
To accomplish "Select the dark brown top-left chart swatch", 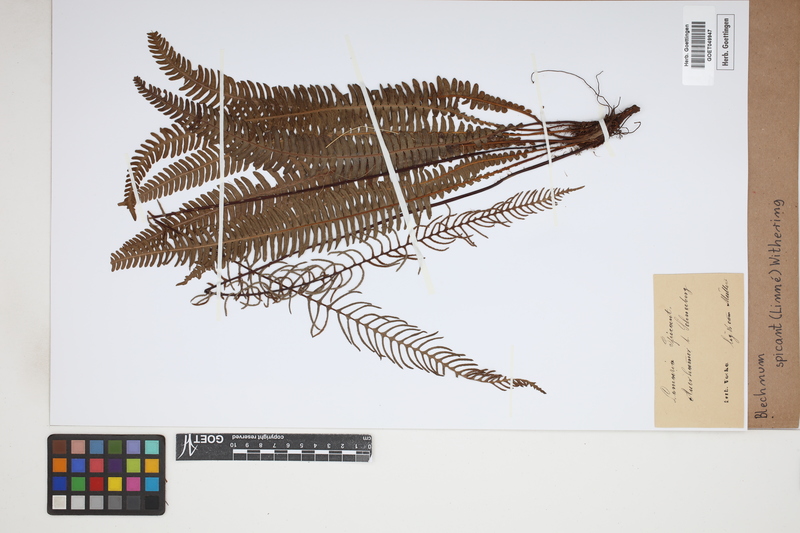I will pos(60,447).
